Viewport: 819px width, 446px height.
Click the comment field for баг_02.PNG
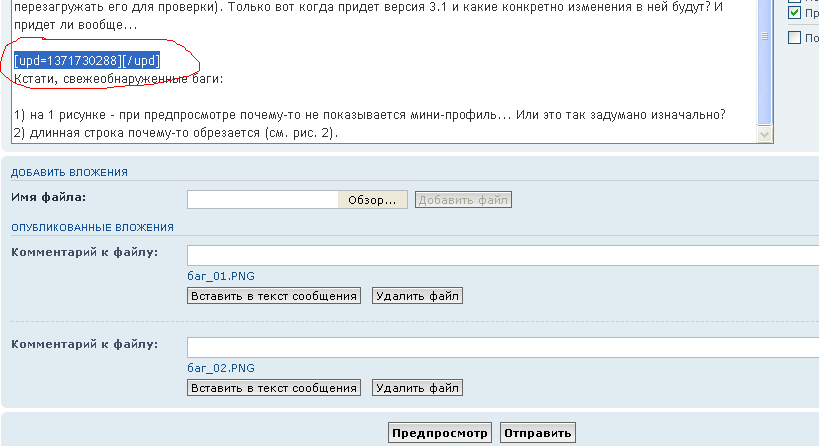[x=502, y=346]
